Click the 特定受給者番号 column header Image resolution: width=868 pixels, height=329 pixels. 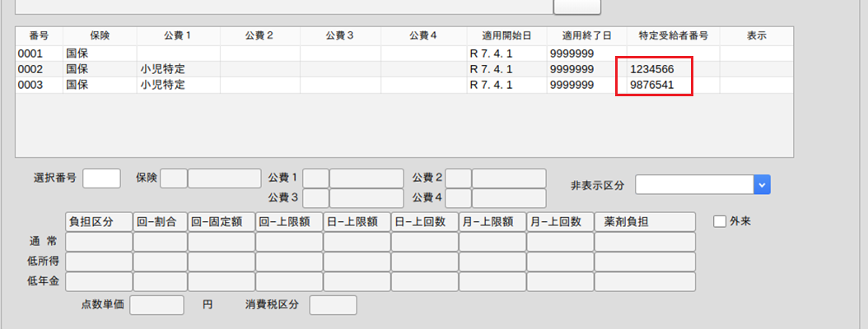[673, 36]
